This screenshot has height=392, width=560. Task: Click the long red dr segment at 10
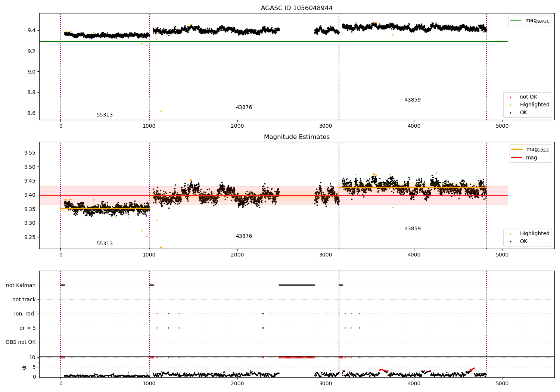coord(297,357)
